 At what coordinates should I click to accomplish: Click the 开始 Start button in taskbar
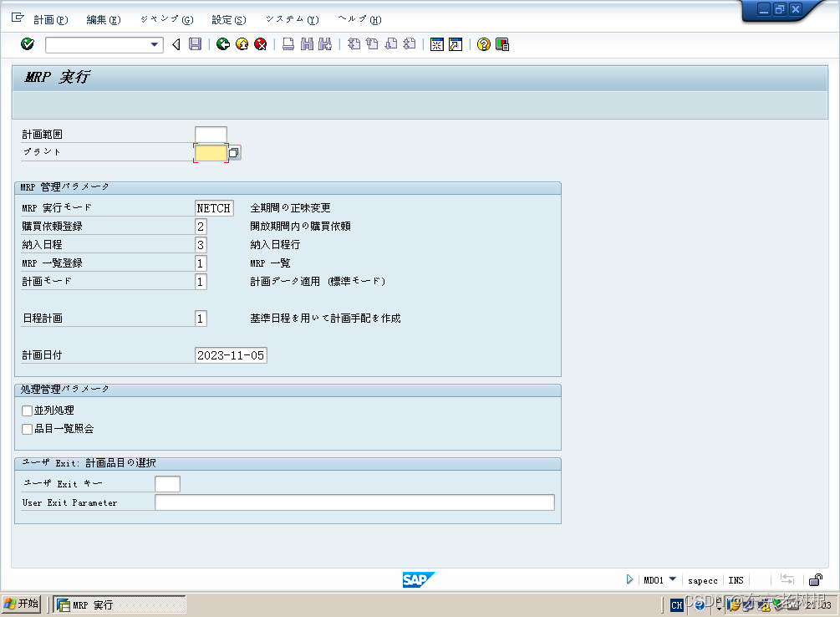coord(21,604)
